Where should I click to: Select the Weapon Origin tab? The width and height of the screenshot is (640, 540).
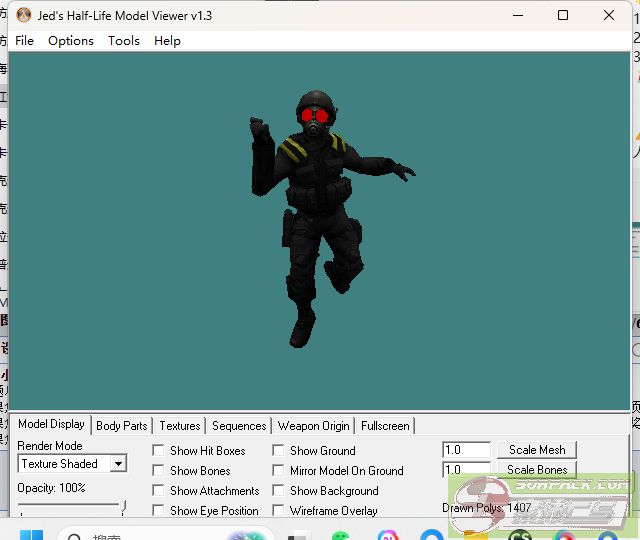[x=314, y=426]
